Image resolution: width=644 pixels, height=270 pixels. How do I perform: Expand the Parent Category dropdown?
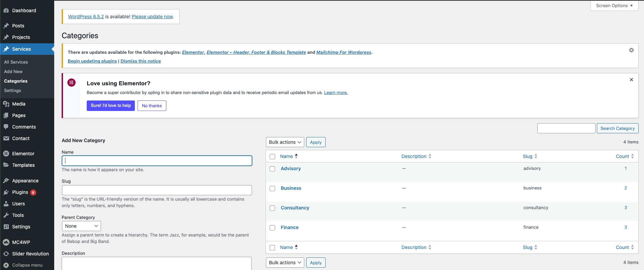(81, 226)
